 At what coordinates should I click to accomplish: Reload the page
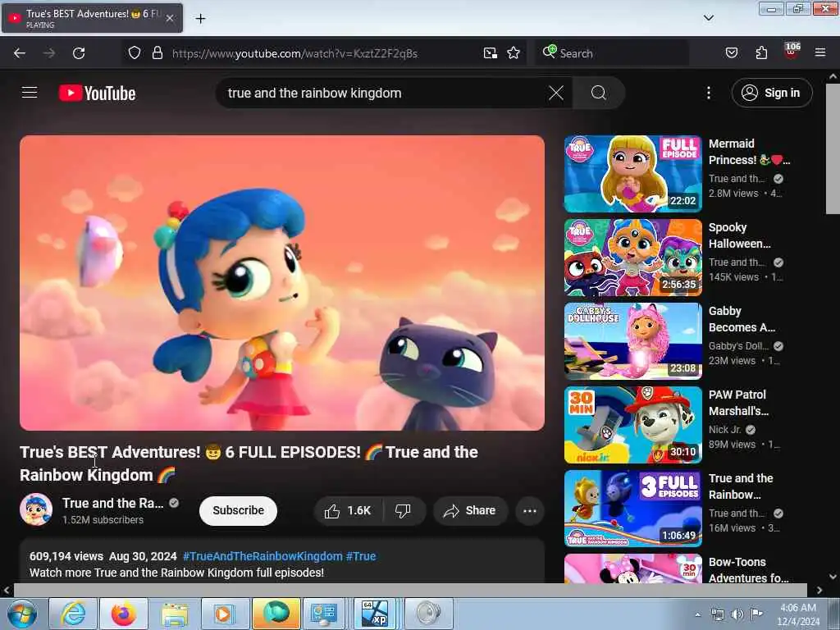[x=79, y=53]
